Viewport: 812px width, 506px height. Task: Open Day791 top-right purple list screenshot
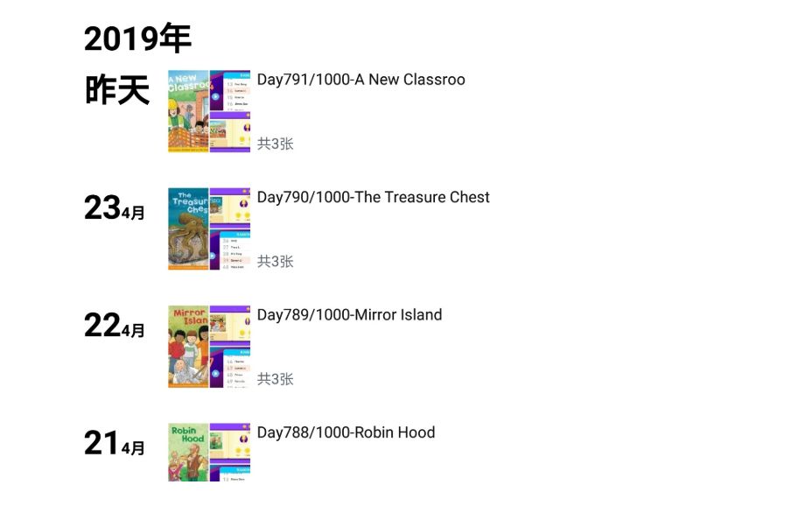point(230,91)
